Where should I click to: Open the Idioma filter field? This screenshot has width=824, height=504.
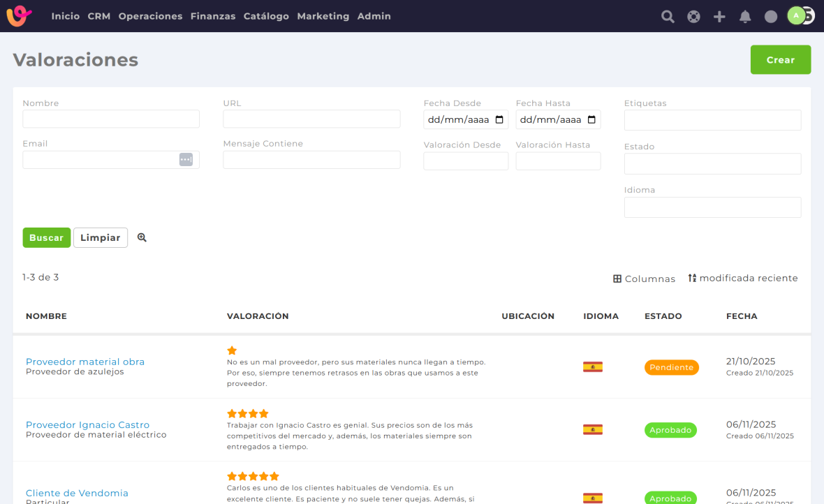(x=712, y=207)
